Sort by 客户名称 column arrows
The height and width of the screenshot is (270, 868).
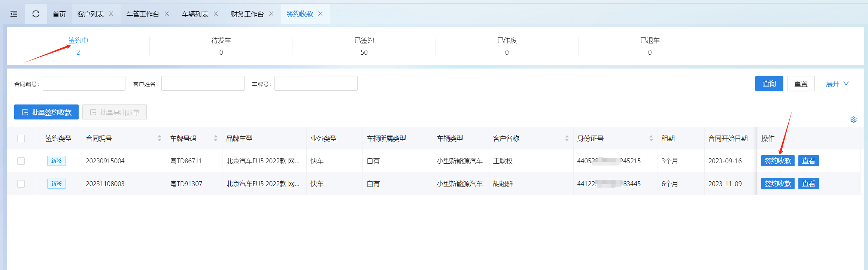(567, 139)
